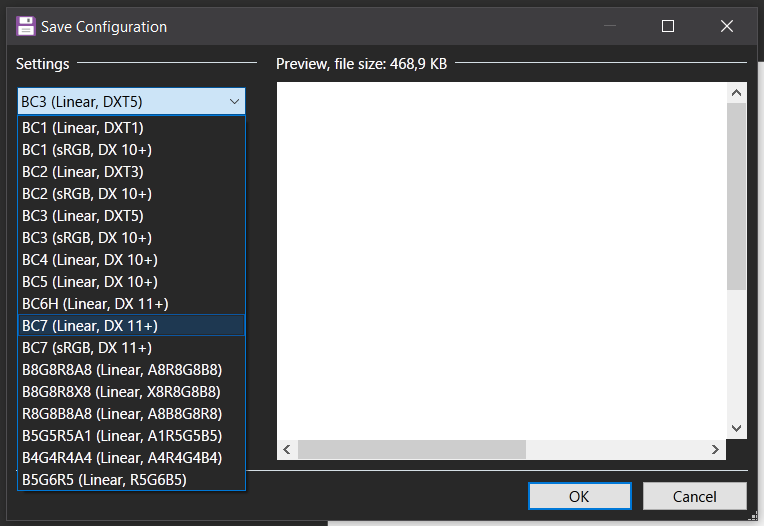Click preview scroll left arrow

point(287,450)
